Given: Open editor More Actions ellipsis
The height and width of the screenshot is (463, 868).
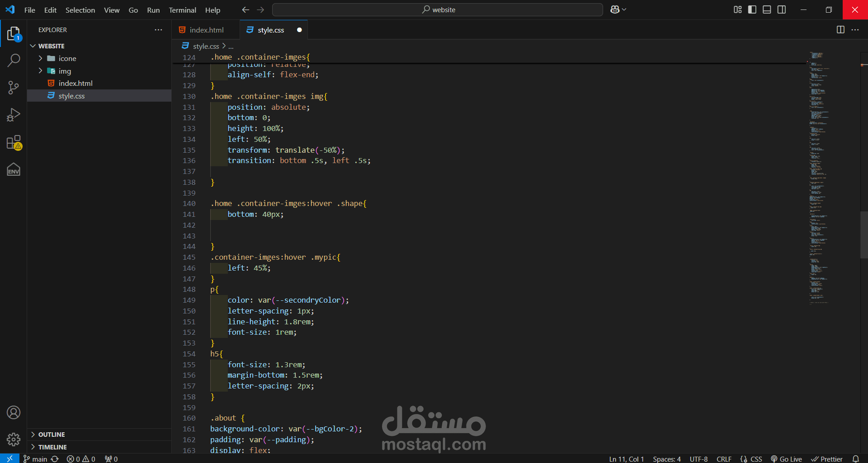Looking at the screenshot, I should (x=855, y=29).
